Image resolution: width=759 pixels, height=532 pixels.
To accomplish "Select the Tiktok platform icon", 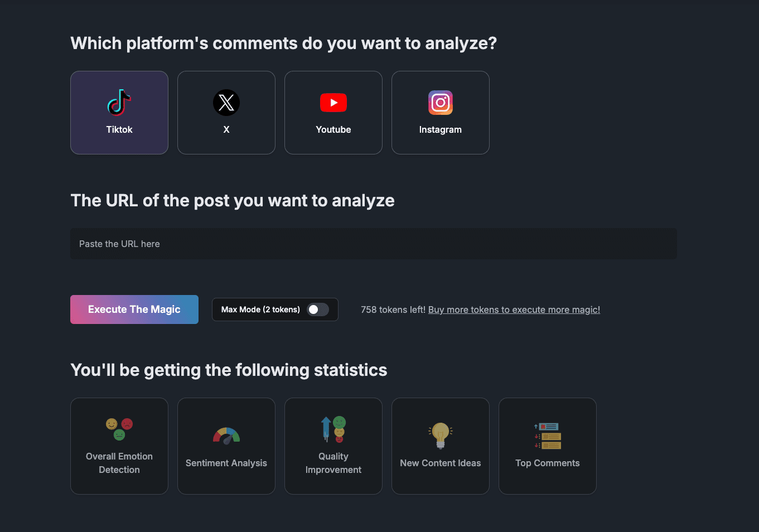I will click(x=119, y=103).
